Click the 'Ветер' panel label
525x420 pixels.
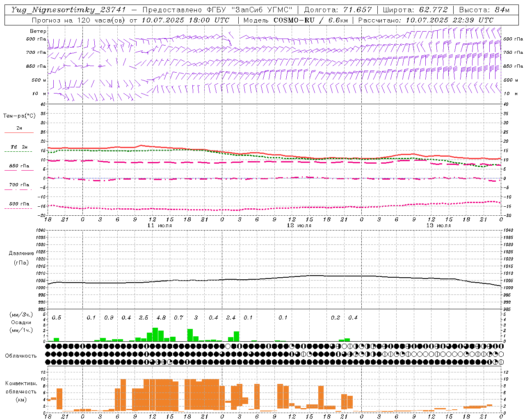38,31
